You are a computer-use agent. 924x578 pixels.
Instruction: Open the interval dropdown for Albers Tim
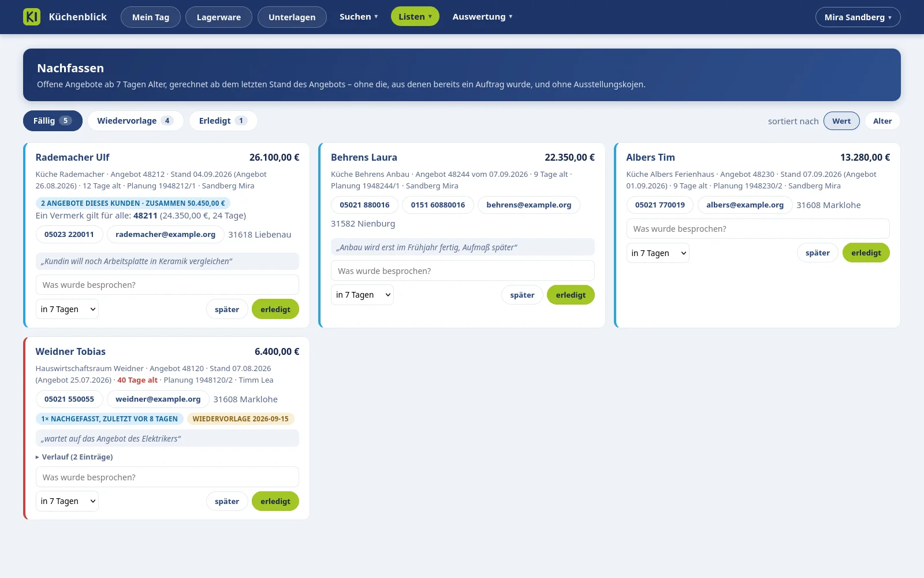[x=658, y=253]
